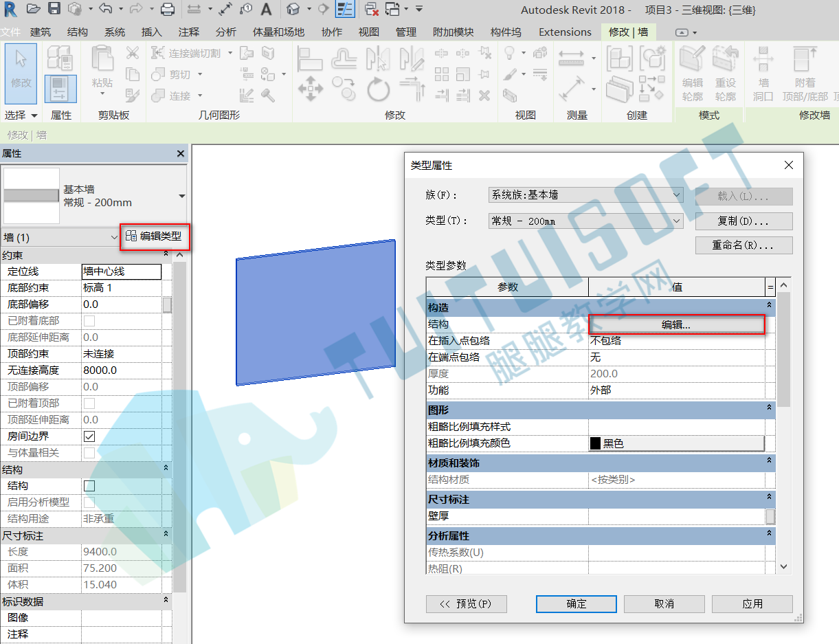
Task: Toggle the 启用分析模型 checkbox
Action: (89, 502)
